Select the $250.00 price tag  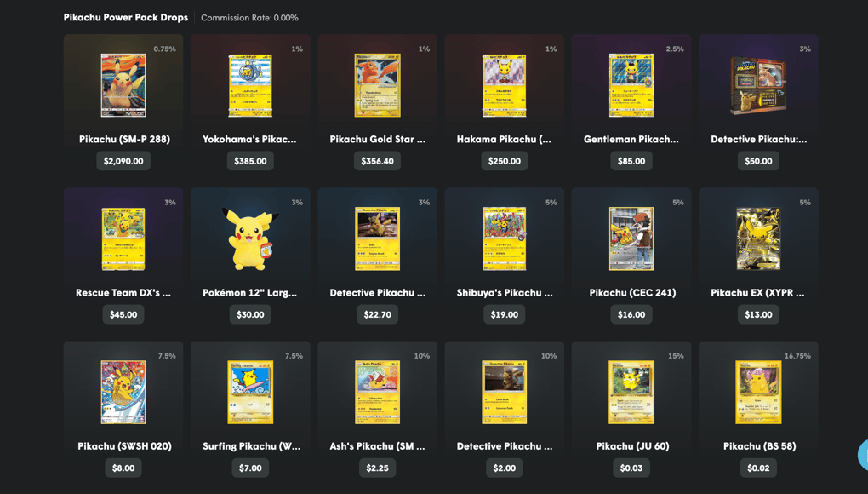[505, 161]
